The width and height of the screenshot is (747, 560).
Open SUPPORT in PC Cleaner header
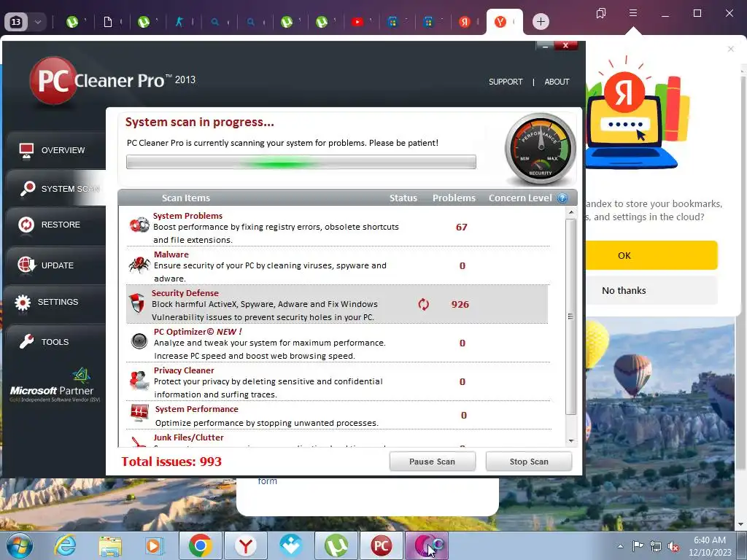(x=506, y=82)
